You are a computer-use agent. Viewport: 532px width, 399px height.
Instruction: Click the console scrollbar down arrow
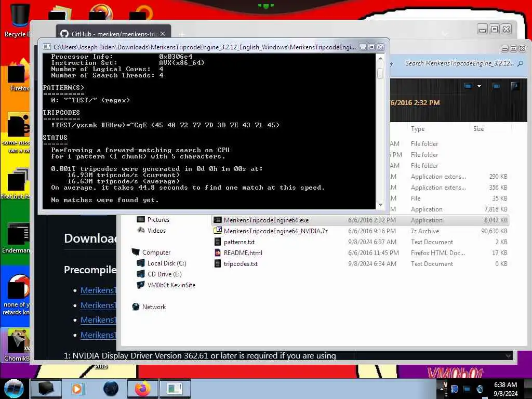(380, 205)
